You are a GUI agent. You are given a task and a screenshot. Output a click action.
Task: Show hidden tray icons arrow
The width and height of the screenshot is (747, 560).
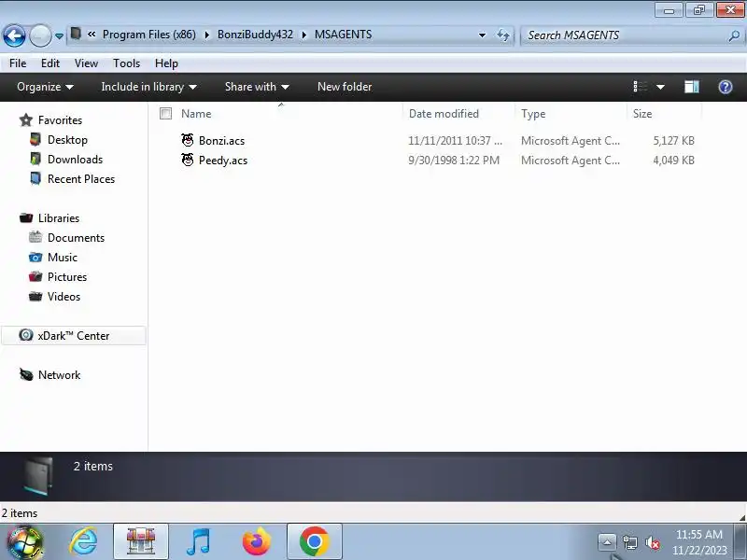click(x=607, y=542)
